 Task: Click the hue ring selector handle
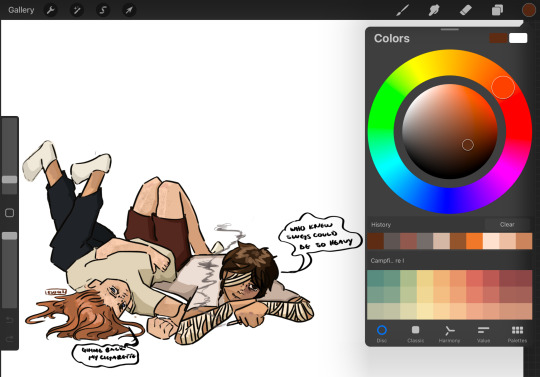[503, 87]
